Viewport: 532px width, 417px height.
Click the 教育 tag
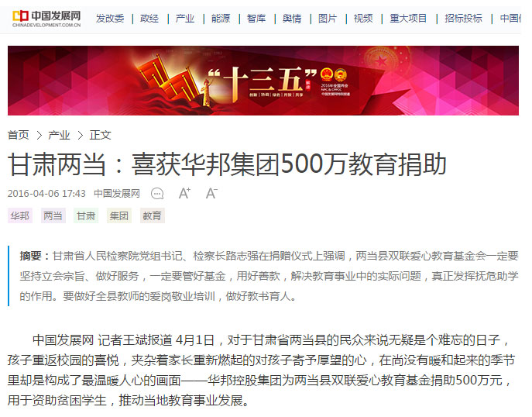pyautogui.click(x=153, y=215)
